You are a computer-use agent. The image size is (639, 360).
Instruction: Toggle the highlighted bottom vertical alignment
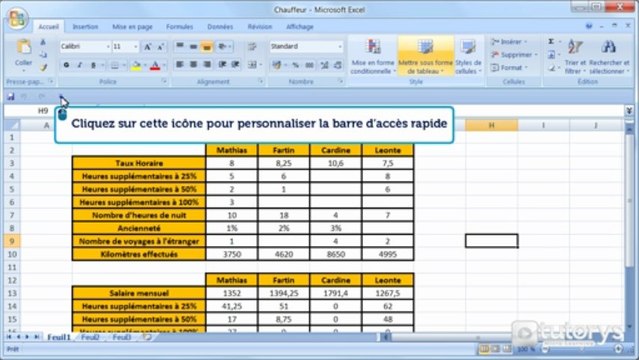pyautogui.click(x=207, y=46)
